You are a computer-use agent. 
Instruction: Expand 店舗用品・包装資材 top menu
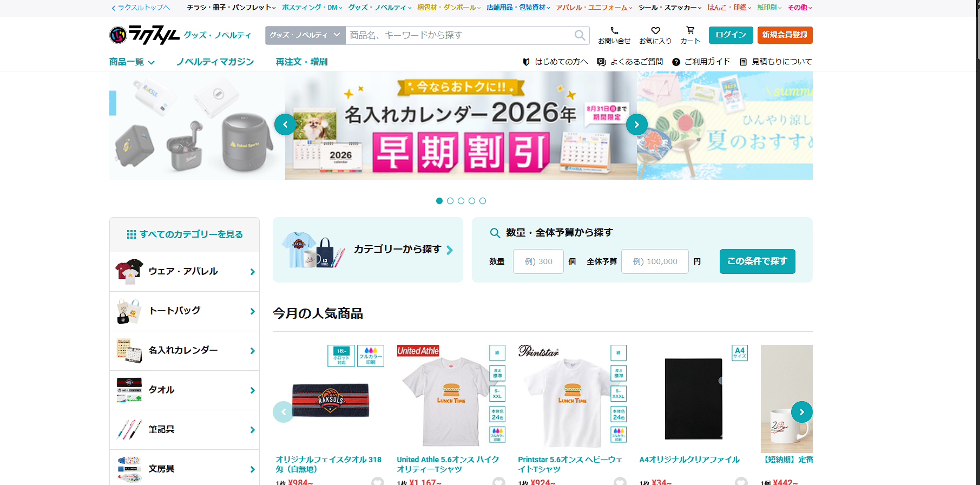point(518,8)
